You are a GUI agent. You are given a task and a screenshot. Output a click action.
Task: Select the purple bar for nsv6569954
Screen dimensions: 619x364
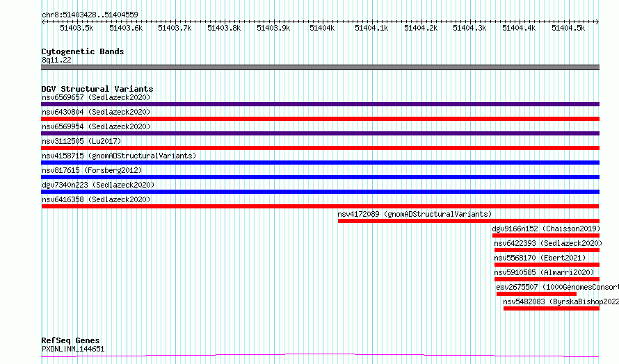[320, 133]
